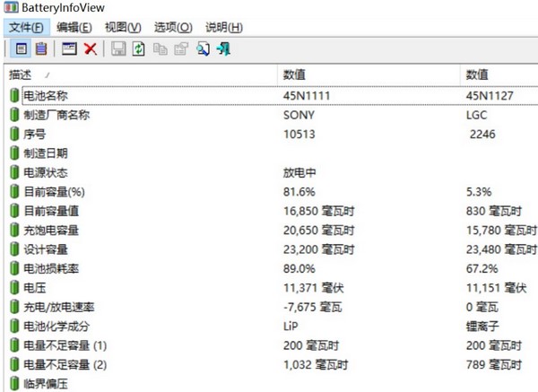
Task: Open the 文件(F) menu
Action: tap(26, 27)
